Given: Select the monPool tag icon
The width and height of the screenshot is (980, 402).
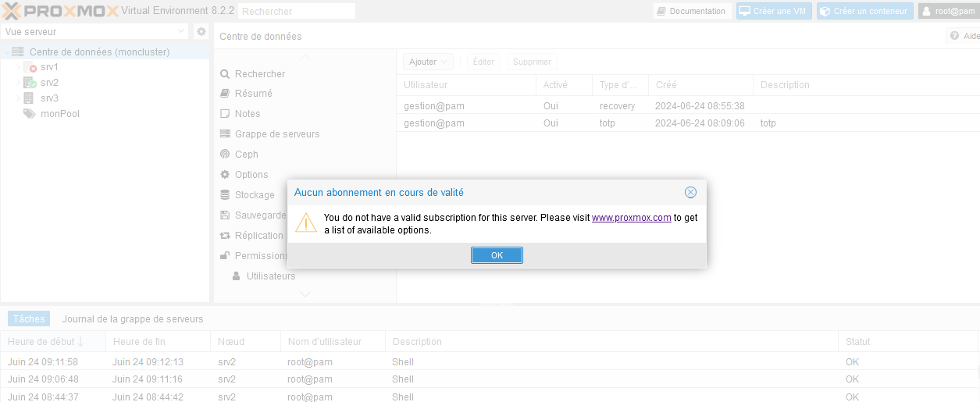Looking at the screenshot, I should point(30,114).
